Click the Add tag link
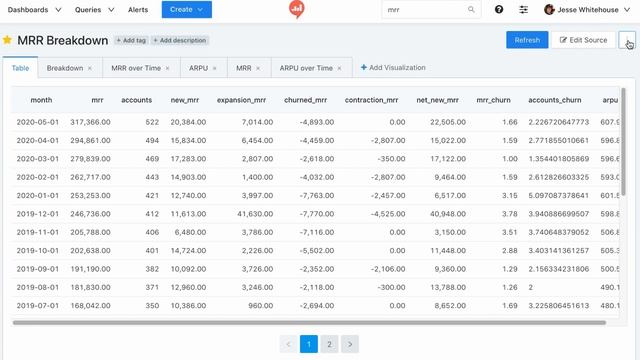This screenshot has height=360, width=640. coord(131,40)
